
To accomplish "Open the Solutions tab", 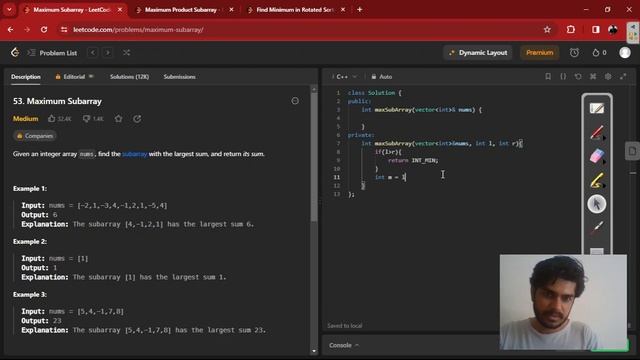I will tap(129, 77).
